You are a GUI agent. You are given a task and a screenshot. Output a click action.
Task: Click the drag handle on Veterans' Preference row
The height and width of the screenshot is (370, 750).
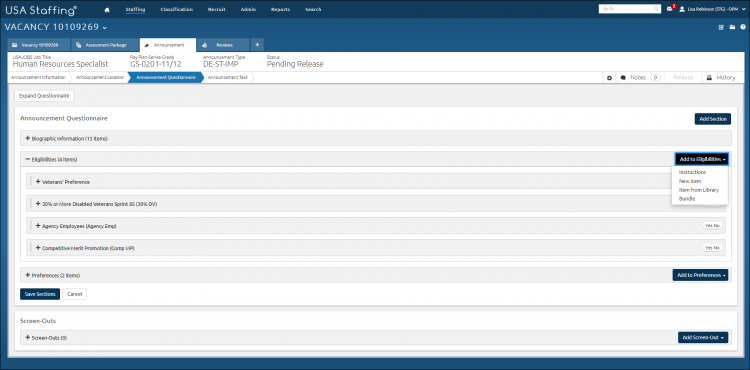pyautogui.click(x=31, y=182)
